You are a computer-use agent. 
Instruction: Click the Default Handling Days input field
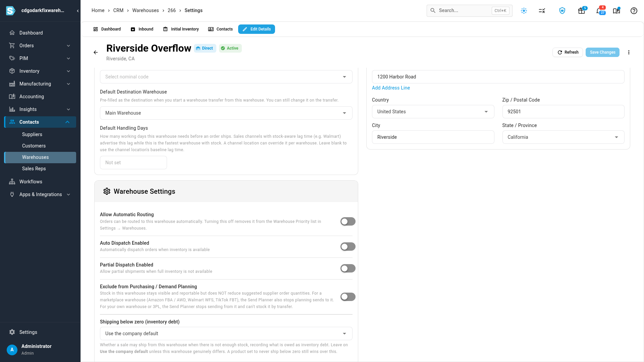(x=133, y=163)
